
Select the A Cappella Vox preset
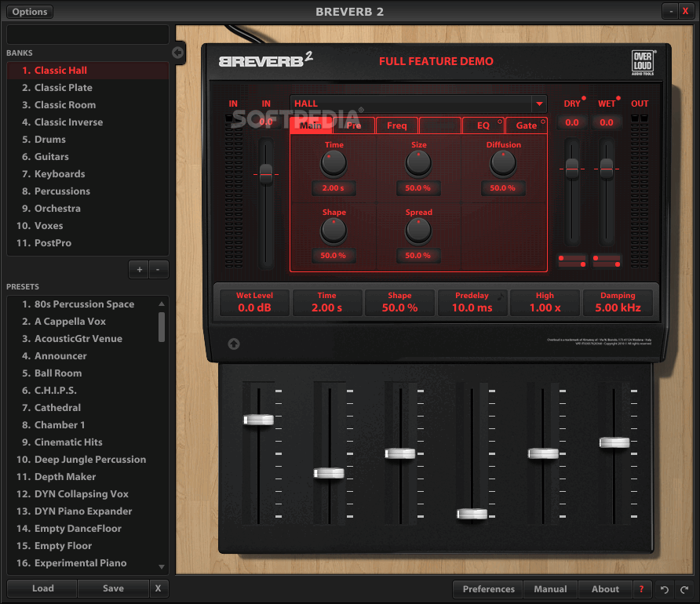[x=82, y=321]
